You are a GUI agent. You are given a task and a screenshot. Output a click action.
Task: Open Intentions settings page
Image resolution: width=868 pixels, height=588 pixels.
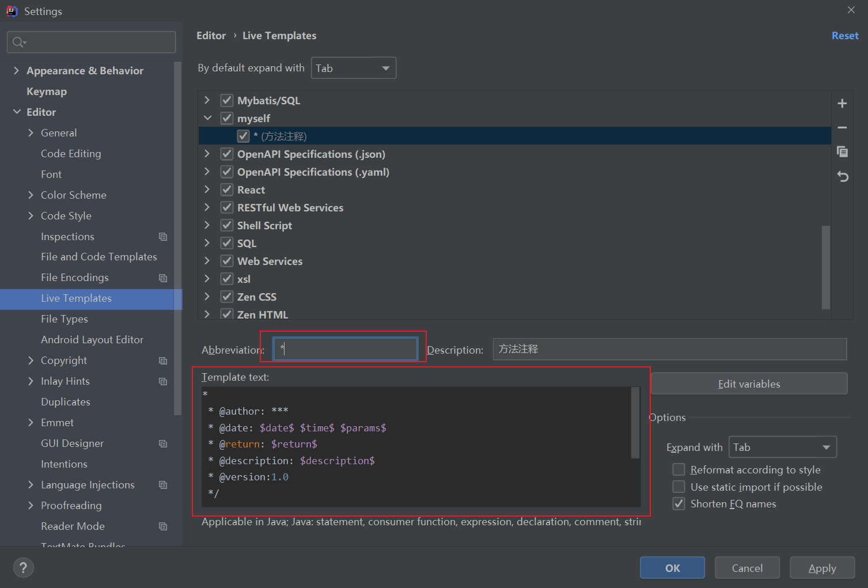tap(64, 464)
